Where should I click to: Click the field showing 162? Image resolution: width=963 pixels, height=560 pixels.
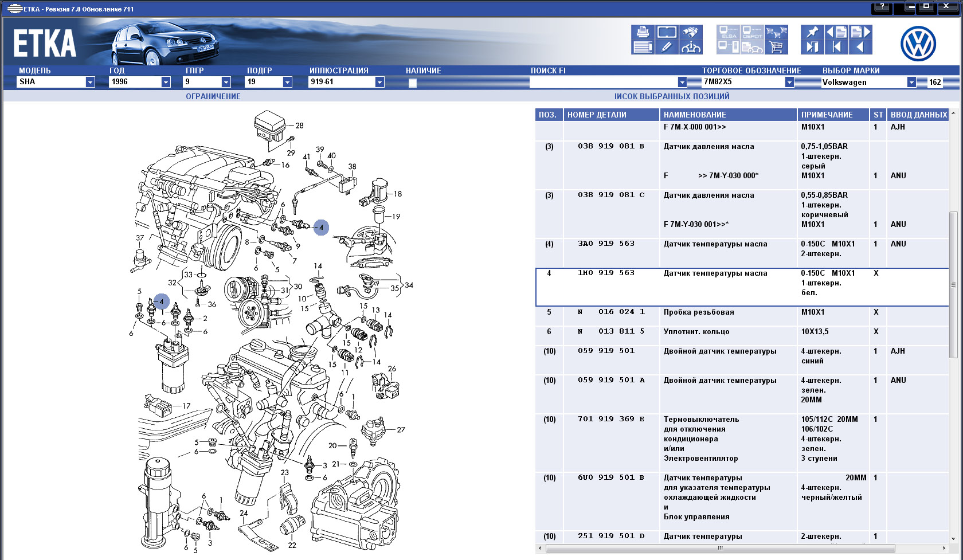(x=935, y=82)
